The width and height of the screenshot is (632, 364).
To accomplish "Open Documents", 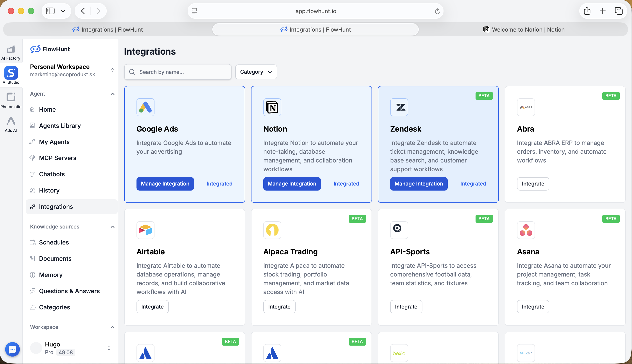I will pyautogui.click(x=71, y=259).
